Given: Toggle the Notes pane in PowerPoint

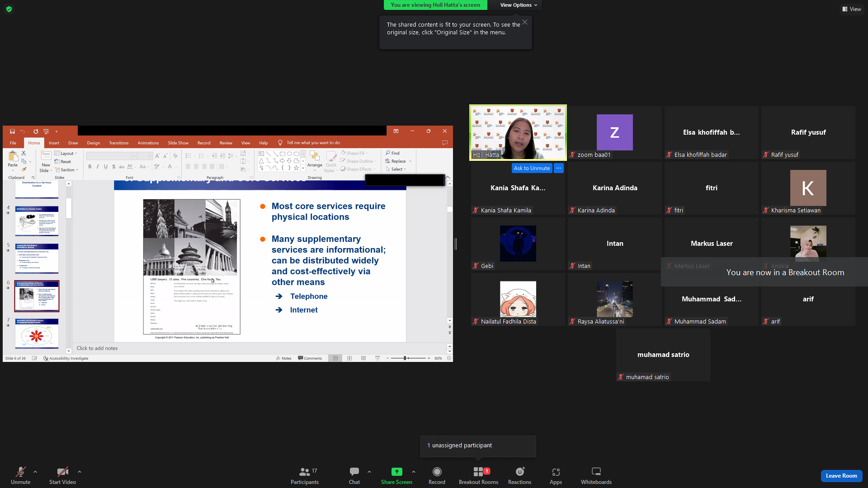Looking at the screenshot, I should (283, 358).
